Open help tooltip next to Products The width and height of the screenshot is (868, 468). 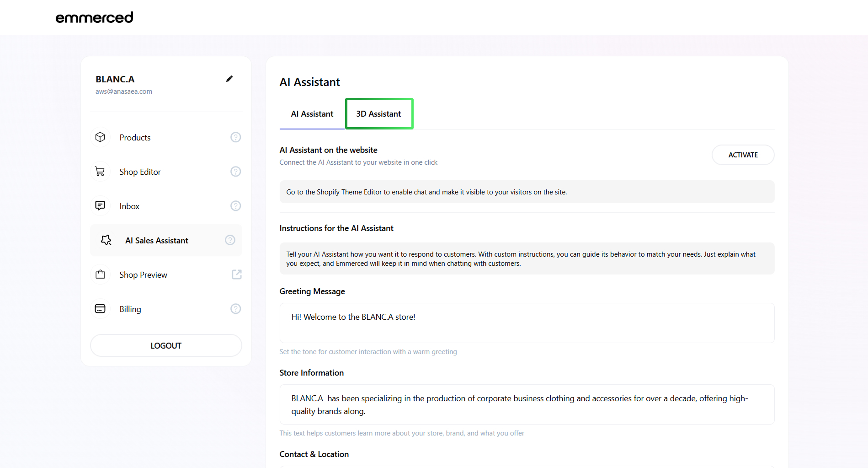click(235, 137)
